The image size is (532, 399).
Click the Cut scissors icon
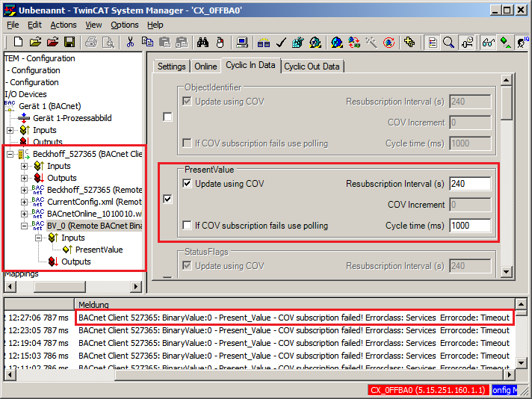click(x=130, y=43)
